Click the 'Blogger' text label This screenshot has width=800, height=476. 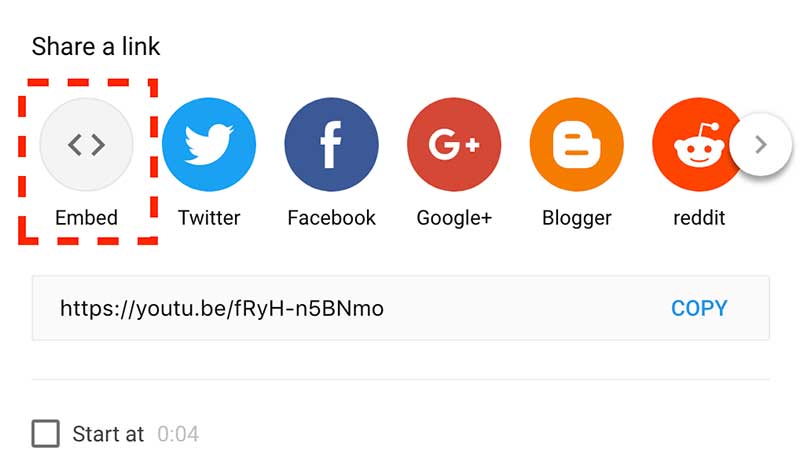(577, 218)
